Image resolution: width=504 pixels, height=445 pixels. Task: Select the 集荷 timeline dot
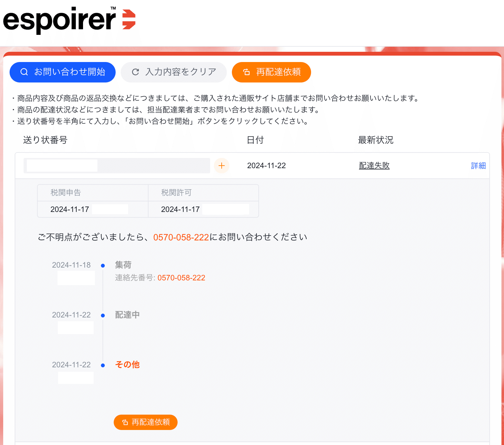(103, 266)
